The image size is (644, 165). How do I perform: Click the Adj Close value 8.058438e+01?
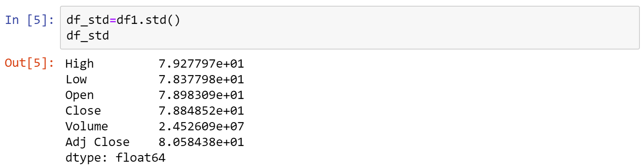point(201,142)
